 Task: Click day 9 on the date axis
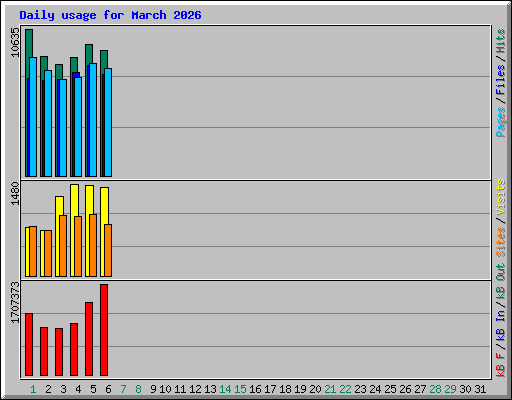153,389
